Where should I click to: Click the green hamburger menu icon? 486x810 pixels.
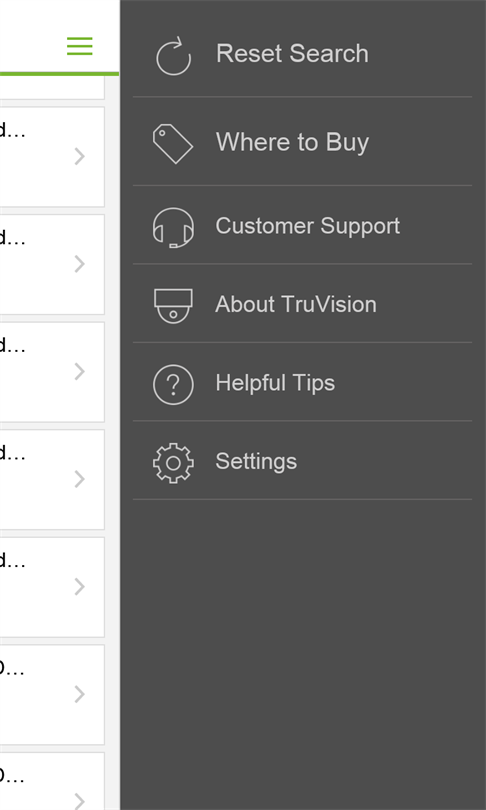coord(80,45)
